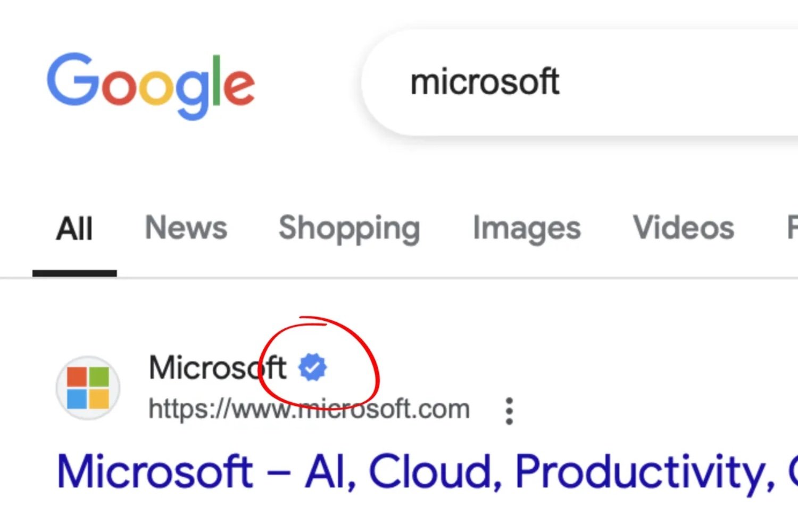This screenshot has width=798, height=532.
Task: Click the red hand-drawn circle annotation
Action: [320, 363]
